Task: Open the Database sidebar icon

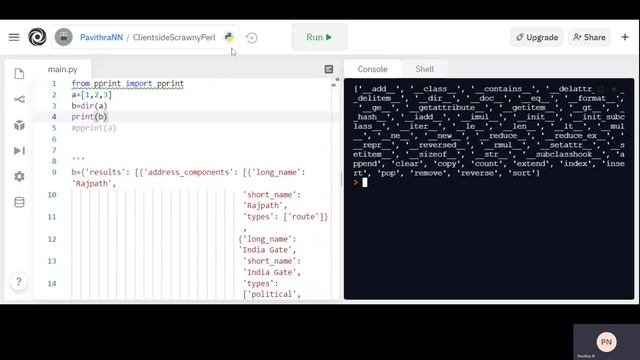Action: point(19,202)
